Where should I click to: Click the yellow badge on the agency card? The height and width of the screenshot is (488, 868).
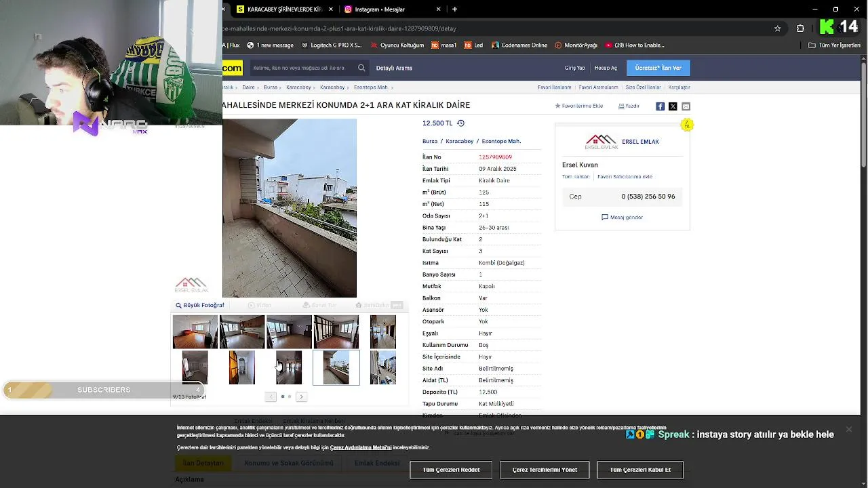pos(687,125)
